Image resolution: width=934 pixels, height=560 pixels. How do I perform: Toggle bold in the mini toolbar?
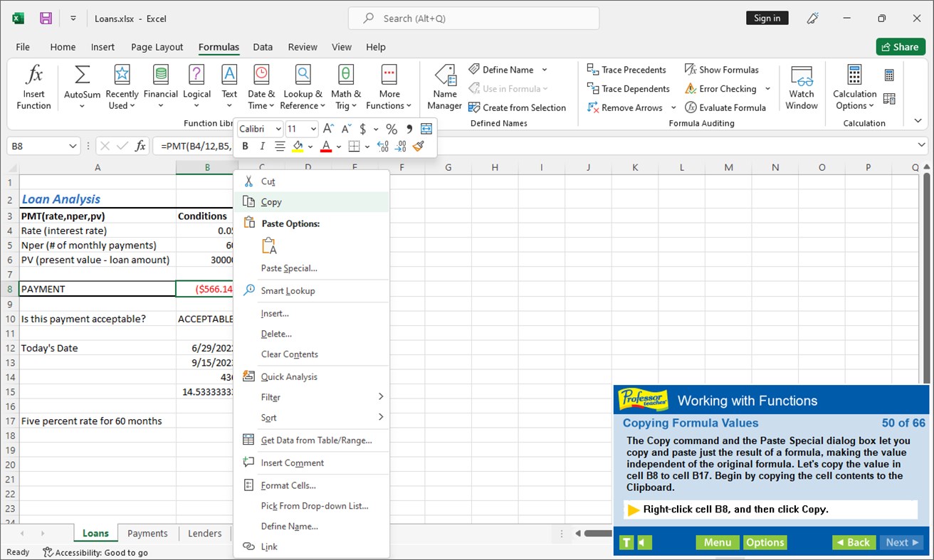pyautogui.click(x=245, y=146)
